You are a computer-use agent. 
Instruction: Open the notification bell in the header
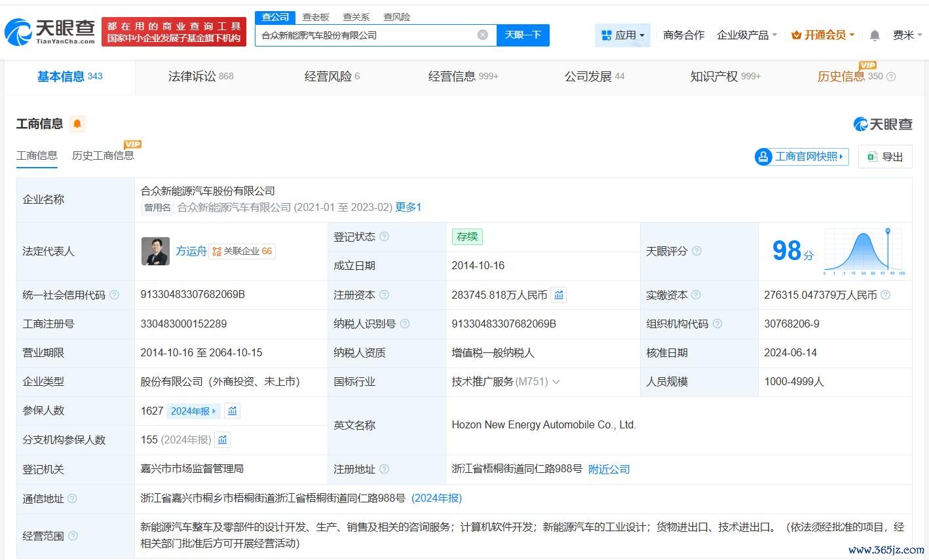[x=875, y=35]
